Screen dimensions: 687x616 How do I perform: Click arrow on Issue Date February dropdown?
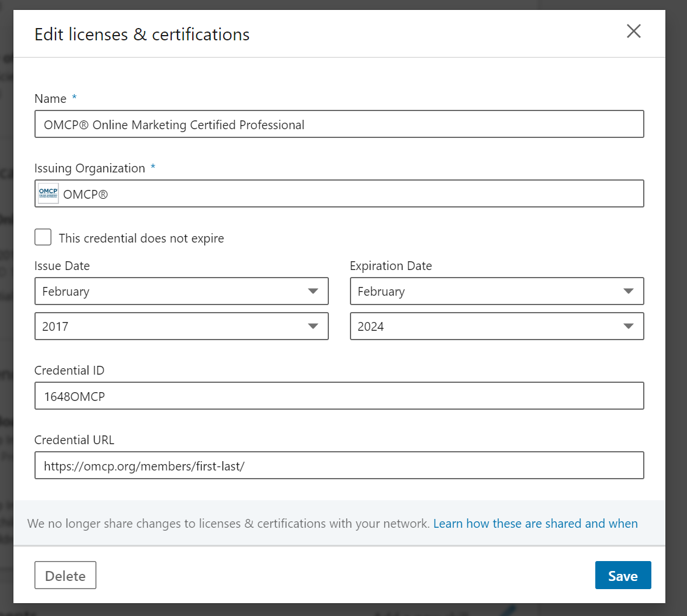pyautogui.click(x=313, y=291)
